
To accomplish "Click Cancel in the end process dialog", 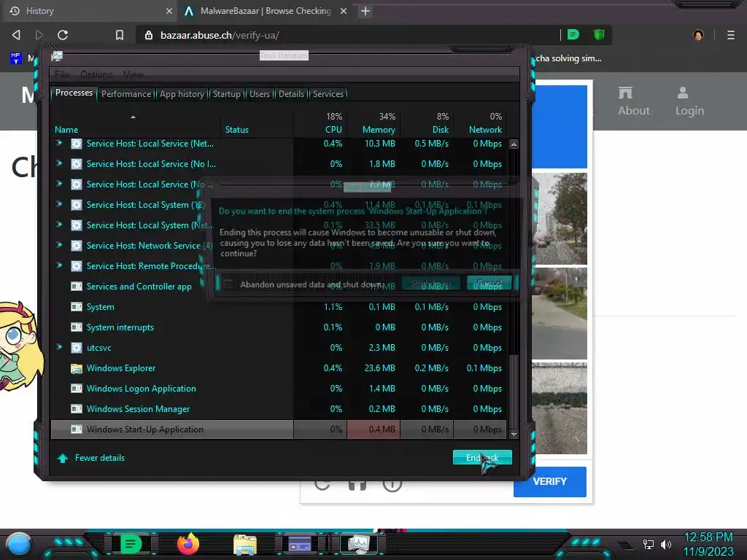I will pos(489,283).
